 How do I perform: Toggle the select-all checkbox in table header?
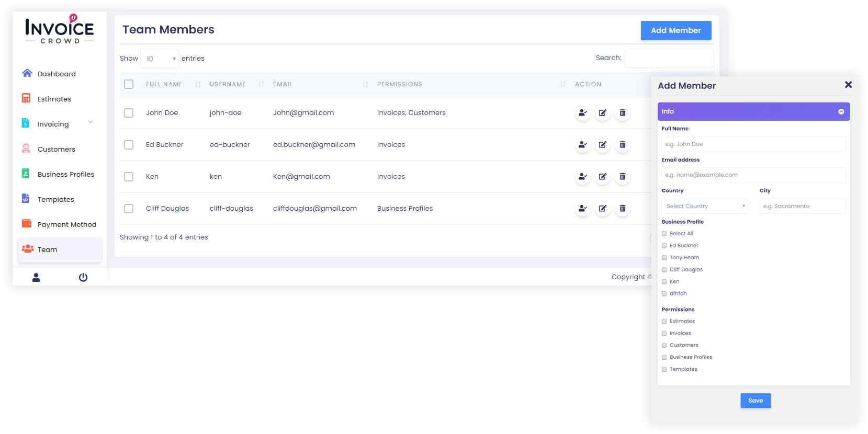pos(129,84)
